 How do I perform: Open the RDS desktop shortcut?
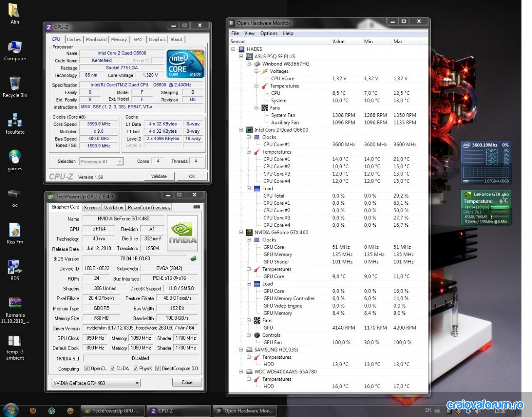pyautogui.click(x=15, y=270)
